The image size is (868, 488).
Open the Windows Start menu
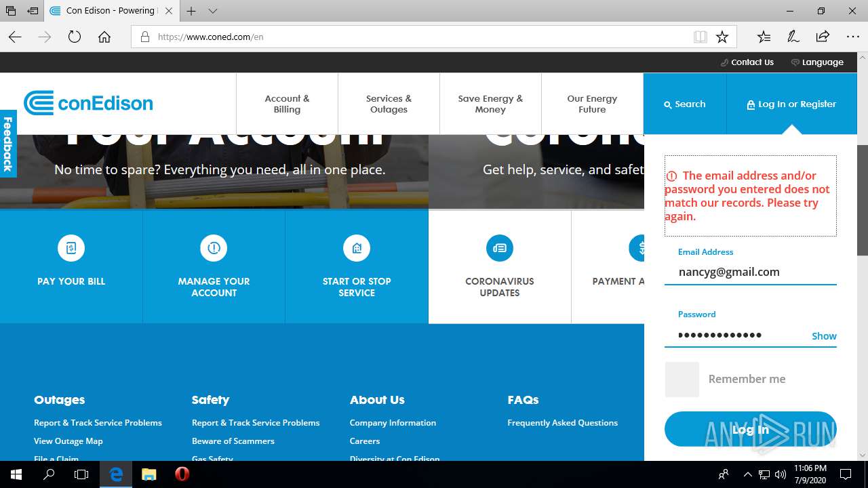tap(16, 474)
